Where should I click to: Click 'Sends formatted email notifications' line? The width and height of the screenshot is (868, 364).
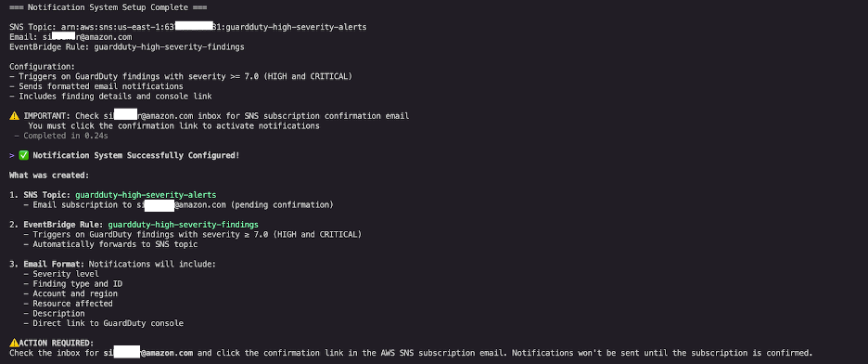(x=96, y=86)
